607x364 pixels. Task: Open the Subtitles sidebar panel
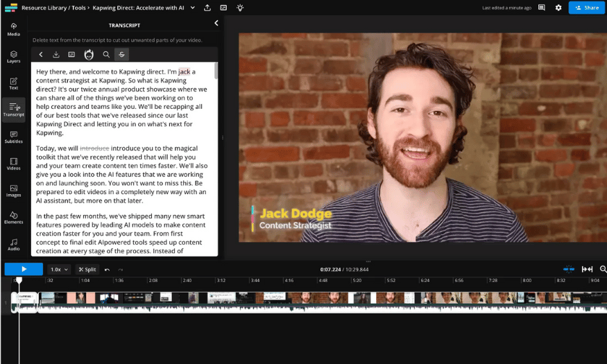(x=14, y=137)
